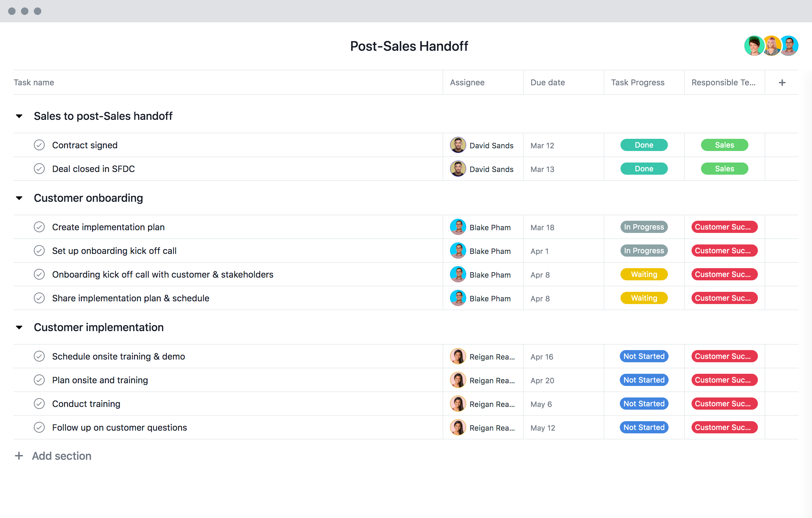Click the 'Waiting' status badge on Onboarding kick off call
The height and width of the screenshot is (518, 812).
point(643,274)
